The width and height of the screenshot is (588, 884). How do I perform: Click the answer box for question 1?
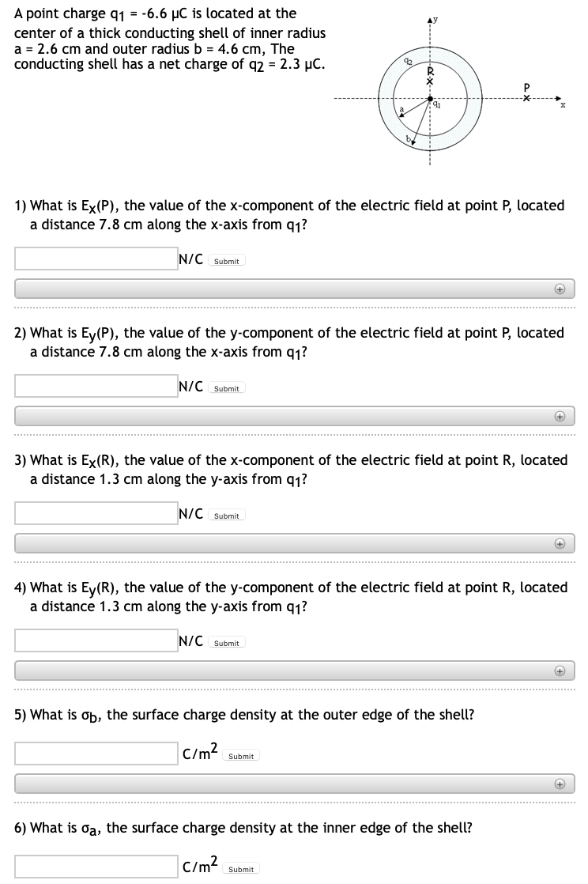pyautogui.click(x=96, y=258)
